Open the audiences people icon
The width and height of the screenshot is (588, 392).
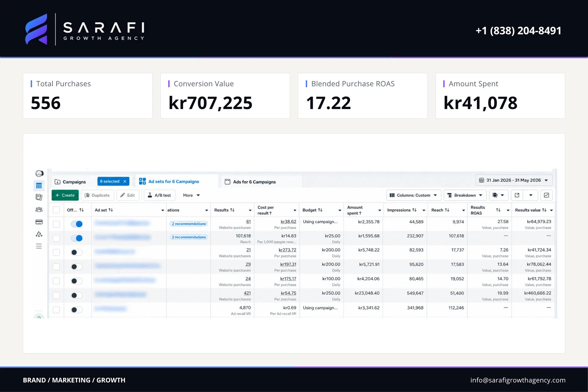point(39,209)
